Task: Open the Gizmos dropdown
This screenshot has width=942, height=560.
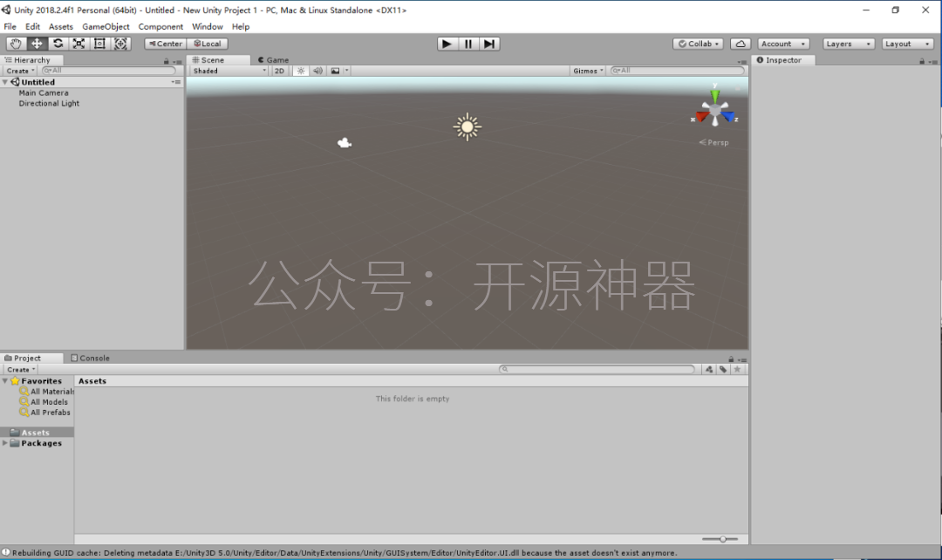Action: coord(588,71)
